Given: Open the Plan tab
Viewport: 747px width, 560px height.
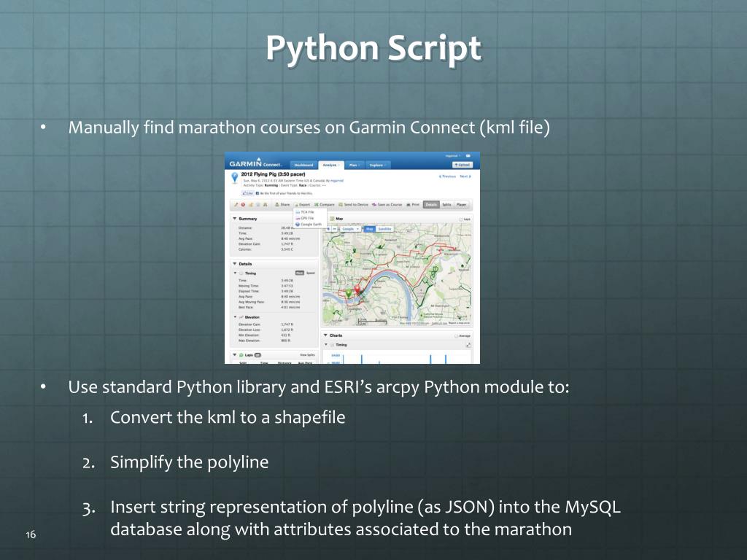Looking at the screenshot, I should point(355,166).
